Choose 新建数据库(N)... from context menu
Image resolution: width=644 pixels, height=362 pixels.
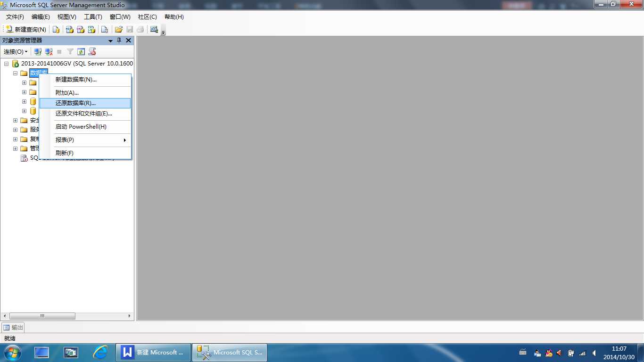click(x=85, y=80)
